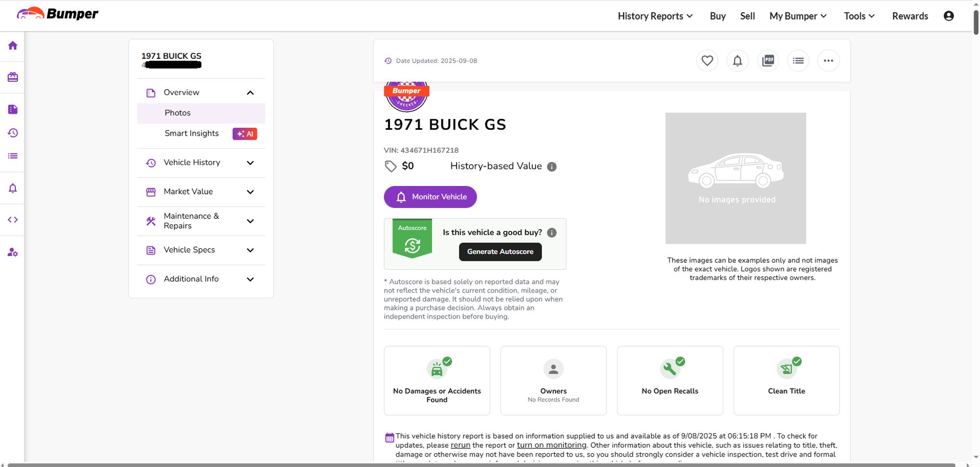Open the Rewards menu item
This screenshot has width=980, height=467.
[910, 16]
